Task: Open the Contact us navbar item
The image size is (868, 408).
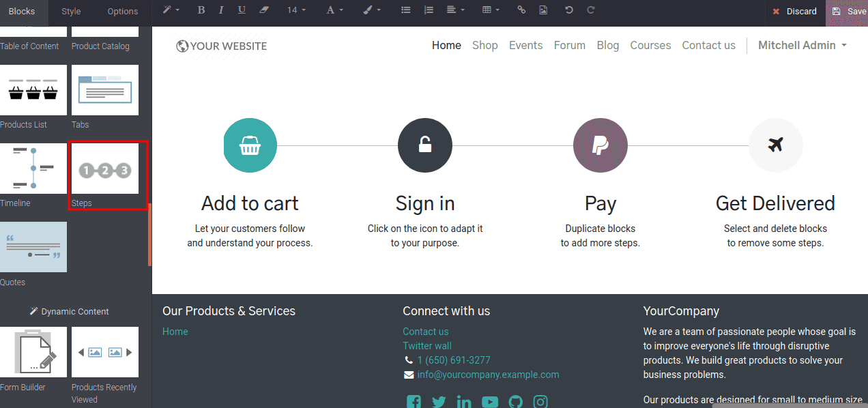Action: click(x=709, y=45)
